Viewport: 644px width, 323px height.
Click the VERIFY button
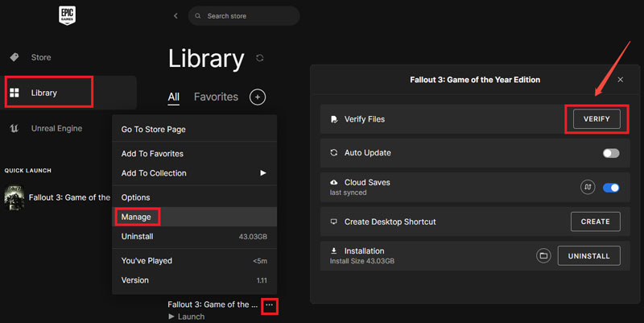point(597,119)
